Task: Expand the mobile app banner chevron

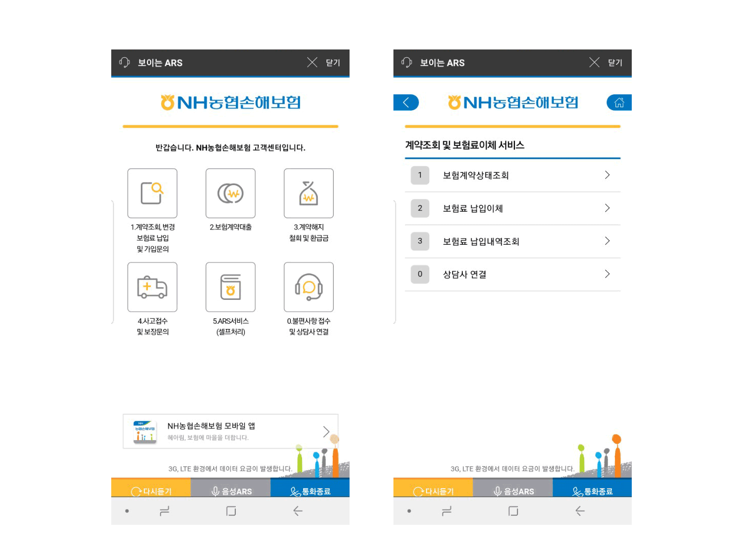Action: coord(326,431)
